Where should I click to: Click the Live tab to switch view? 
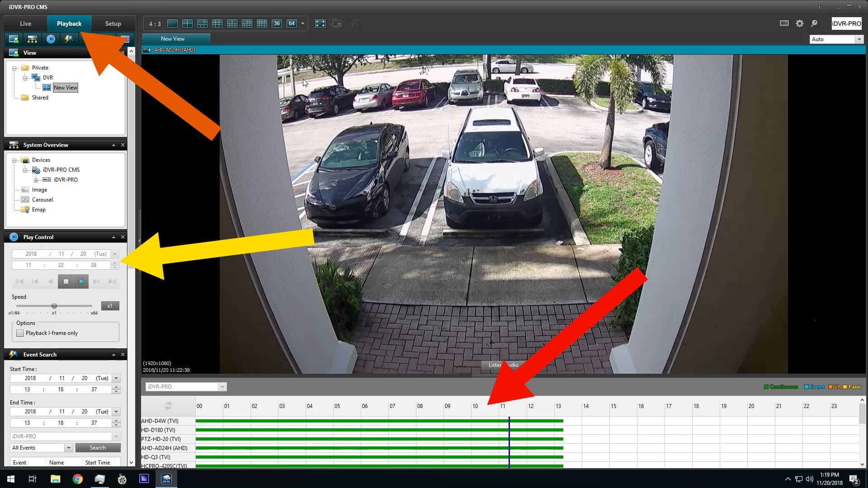tap(25, 23)
